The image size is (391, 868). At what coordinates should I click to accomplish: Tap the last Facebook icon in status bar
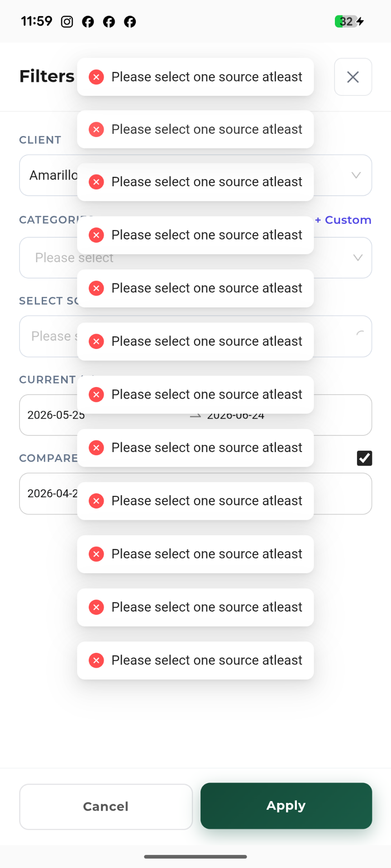pos(130,22)
